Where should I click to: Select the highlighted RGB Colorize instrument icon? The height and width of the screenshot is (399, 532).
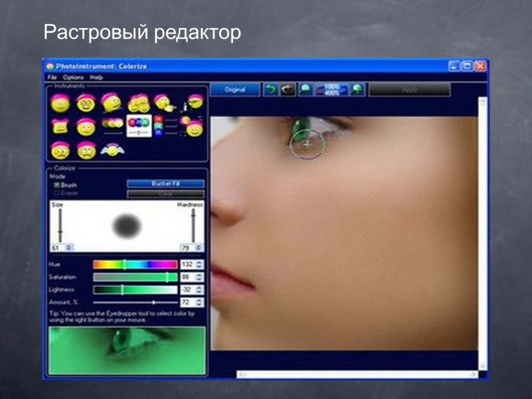(x=139, y=126)
